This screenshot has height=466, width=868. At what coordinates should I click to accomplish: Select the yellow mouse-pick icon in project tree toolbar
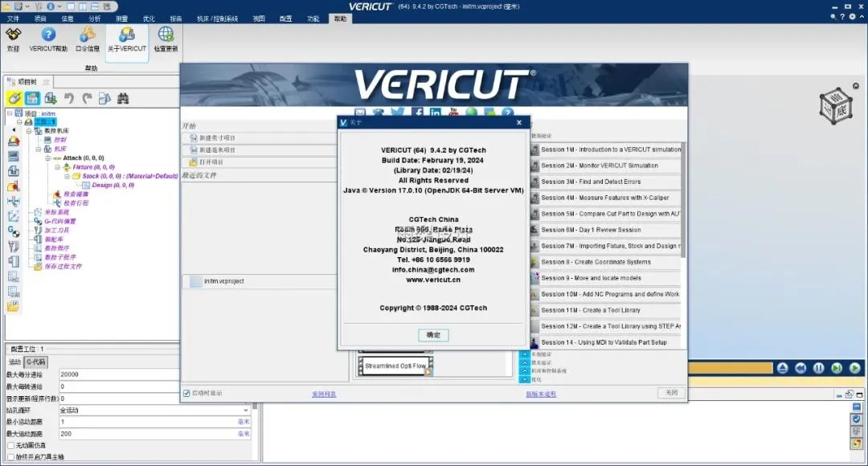[x=14, y=99]
